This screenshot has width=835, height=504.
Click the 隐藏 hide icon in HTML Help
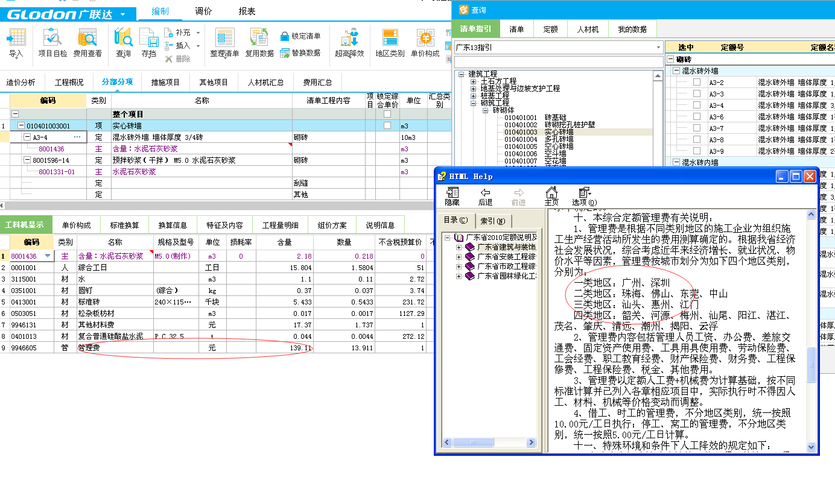(x=452, y=193)
